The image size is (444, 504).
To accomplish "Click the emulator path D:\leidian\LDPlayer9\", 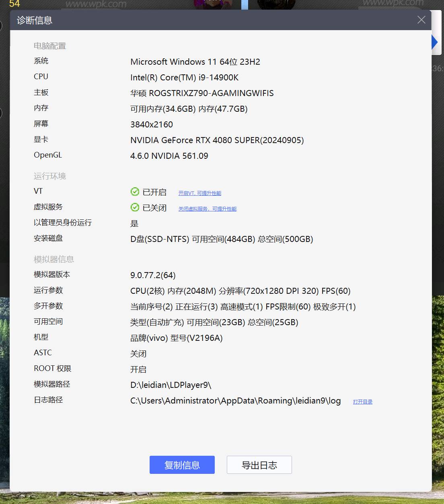I will 171,385.
